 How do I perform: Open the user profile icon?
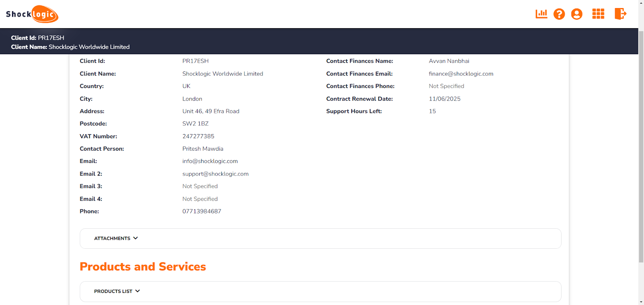click(x=577, y=14)
